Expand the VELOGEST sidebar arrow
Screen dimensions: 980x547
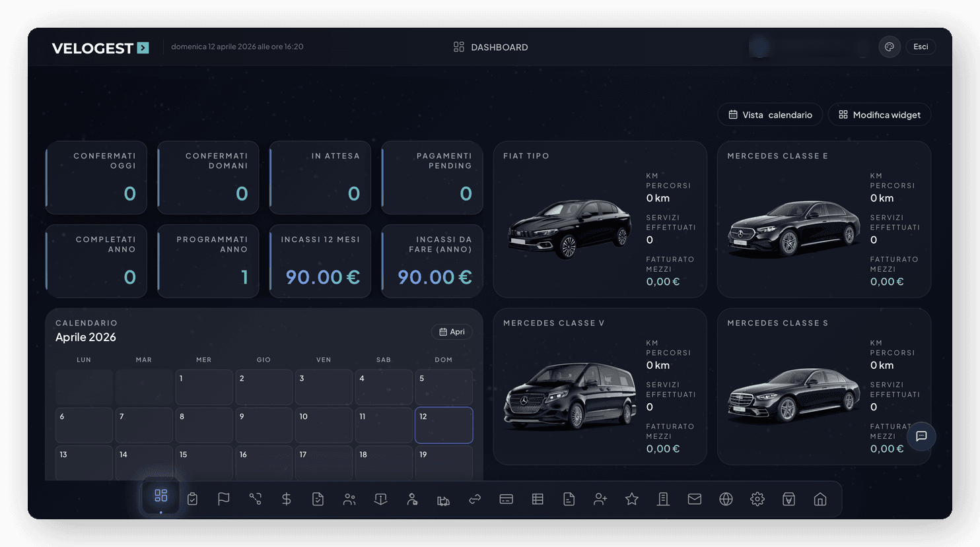[143, 48]
